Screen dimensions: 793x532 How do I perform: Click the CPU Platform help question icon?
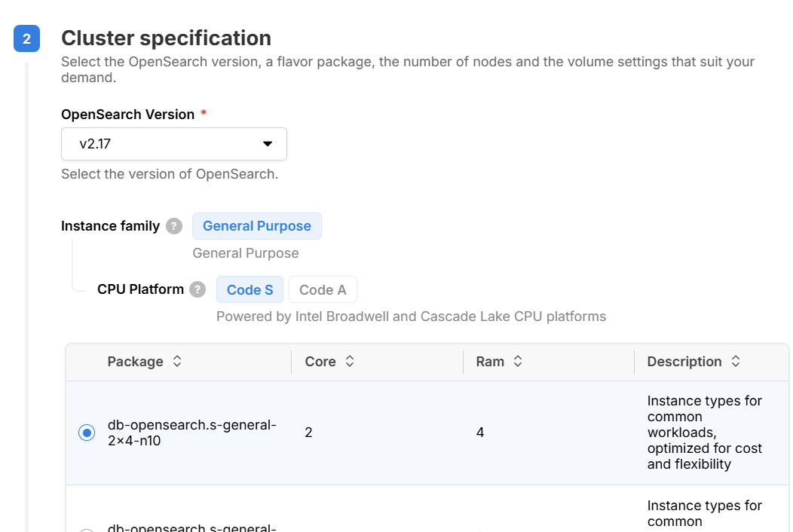[197, 289]
